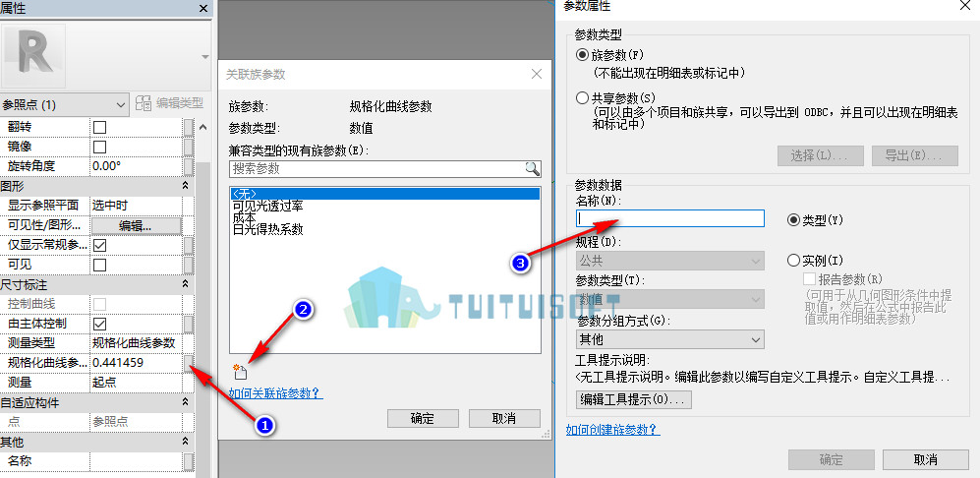Viewport: 980px width, 478px height.
Task: Collapse the 自适应构件 section
Action: [185, 402]
